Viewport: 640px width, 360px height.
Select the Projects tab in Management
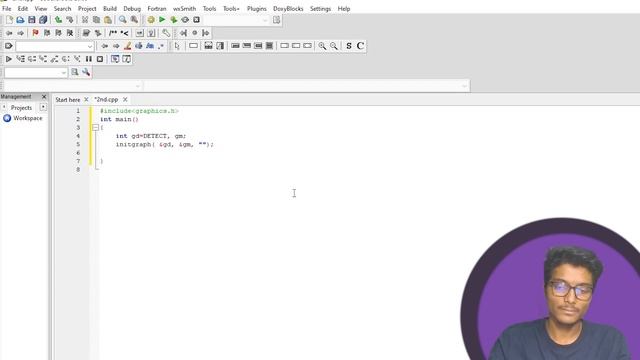tap(21, 108)
